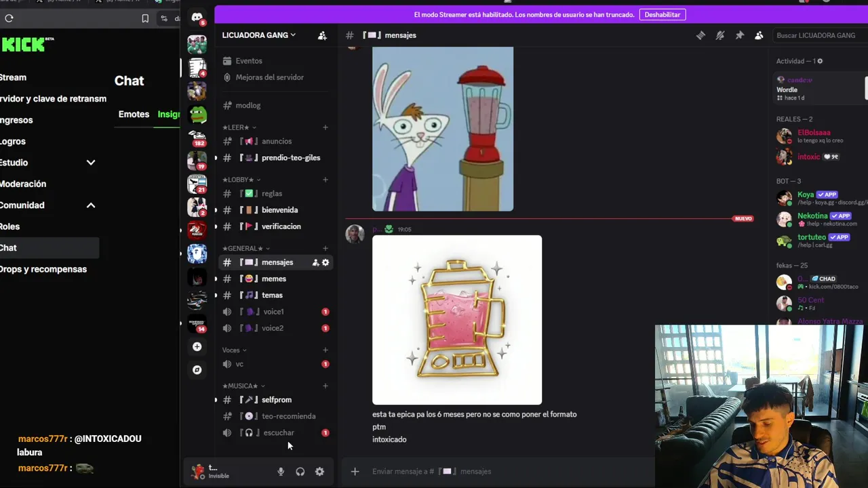Open server icon with 182 badge
The width and height of the screenshot is (868, 488).
197,138
